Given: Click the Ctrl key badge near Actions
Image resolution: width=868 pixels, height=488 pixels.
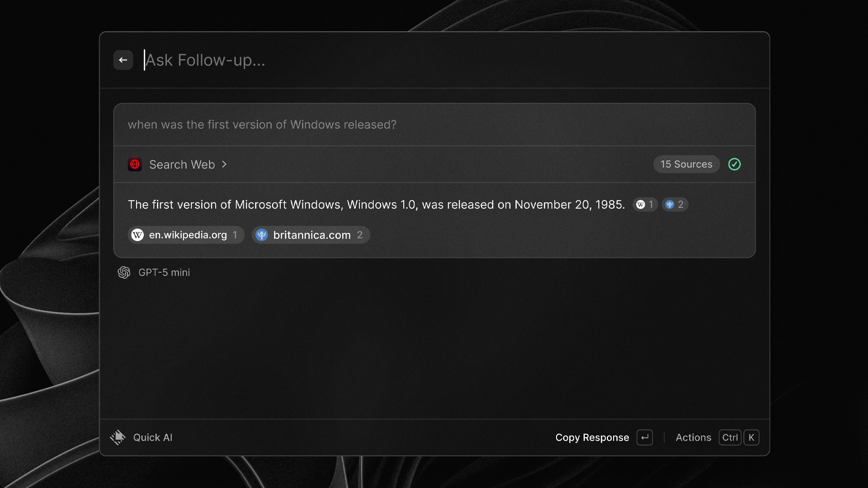Looking at the screenshot, I should pos(730,437).
